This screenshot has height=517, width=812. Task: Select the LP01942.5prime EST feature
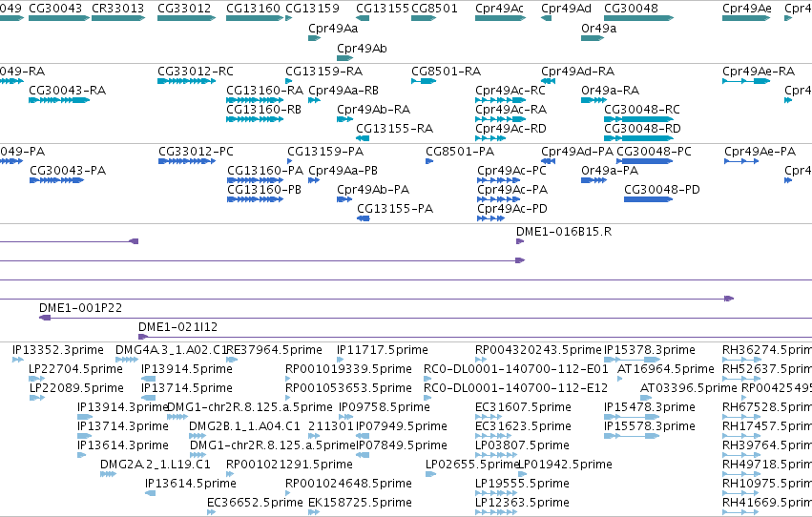523,473
